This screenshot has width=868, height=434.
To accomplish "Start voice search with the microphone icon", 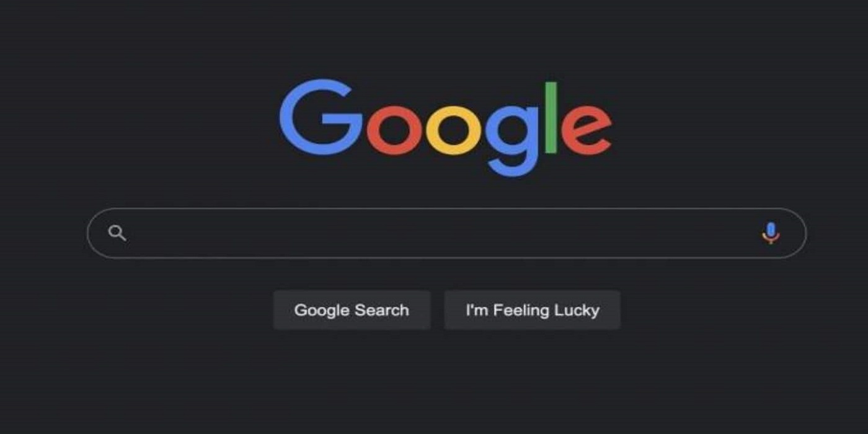I will click(x=771, y=233).
